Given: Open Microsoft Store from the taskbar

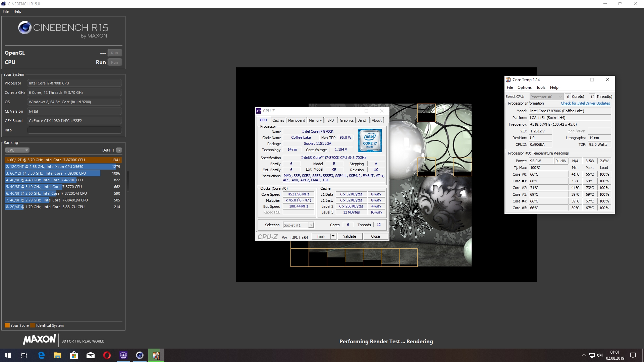Looking at the screenshot, I should pyautogui.click(x=74, y=355).
